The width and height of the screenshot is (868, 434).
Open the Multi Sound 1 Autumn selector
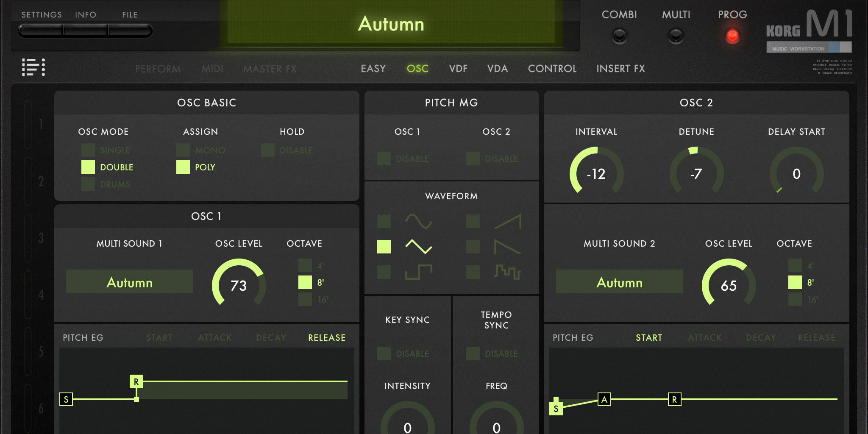pyautogui.click(x=129, y=281)
